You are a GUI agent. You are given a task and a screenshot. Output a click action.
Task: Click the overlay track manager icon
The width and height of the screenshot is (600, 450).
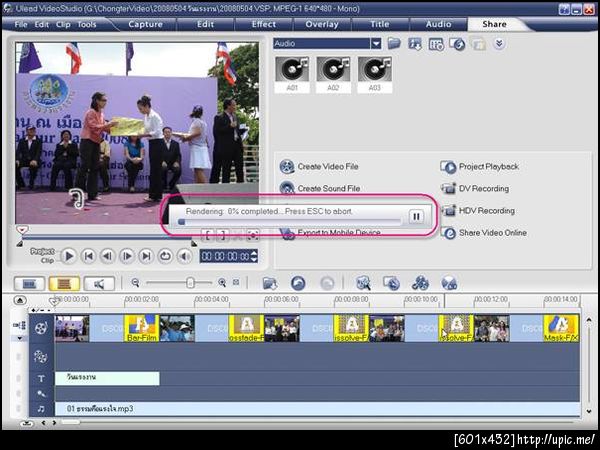pos(420,284)
